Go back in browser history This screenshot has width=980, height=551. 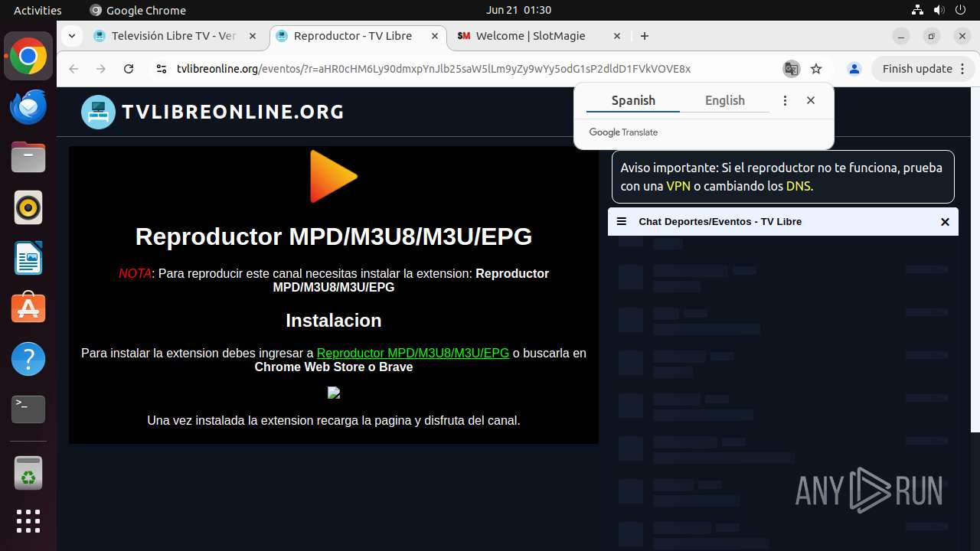(73, 69)
